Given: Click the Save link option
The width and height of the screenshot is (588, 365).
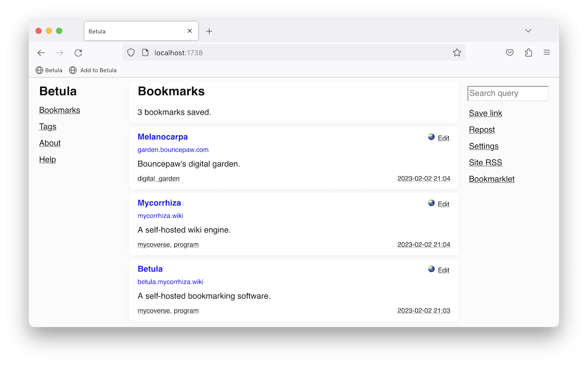Looking at the screenshot, I should tap(485, 114).
